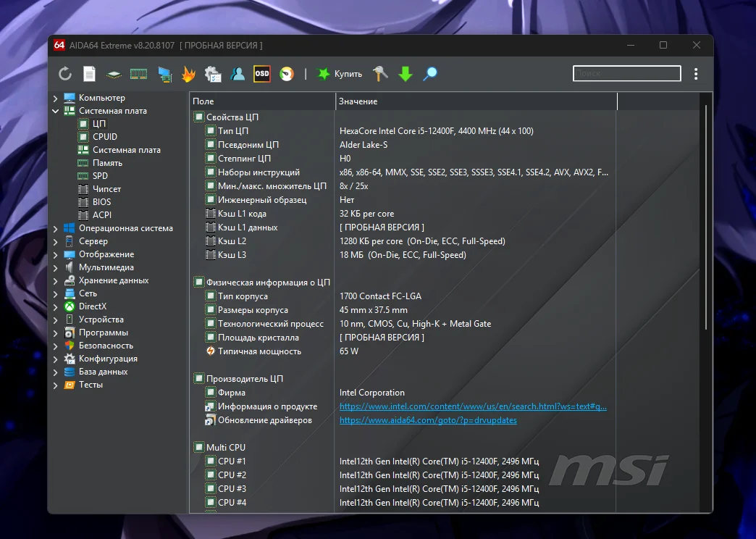Viewport: 756px width, 539px height.
Task: Click the motherboard chip toolbar icon
Action: 114,75
